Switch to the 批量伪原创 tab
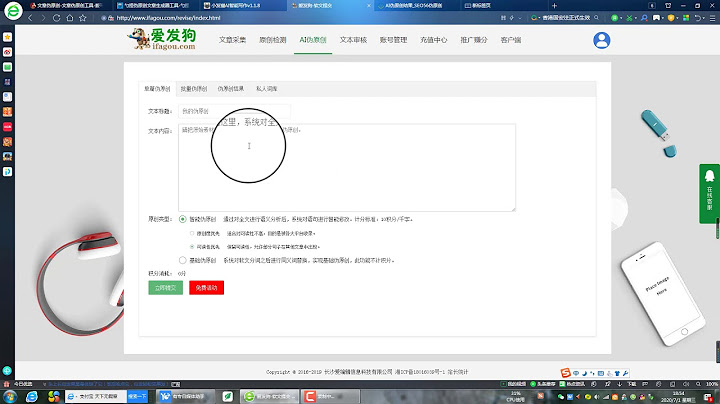The height and width of the screenshot is (404, 720). click(x=193, y=89)
